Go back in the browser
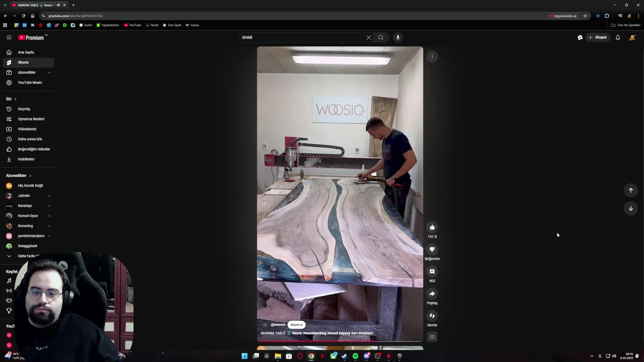This screenshot has height=362, width=644. (x=6, y=16)
